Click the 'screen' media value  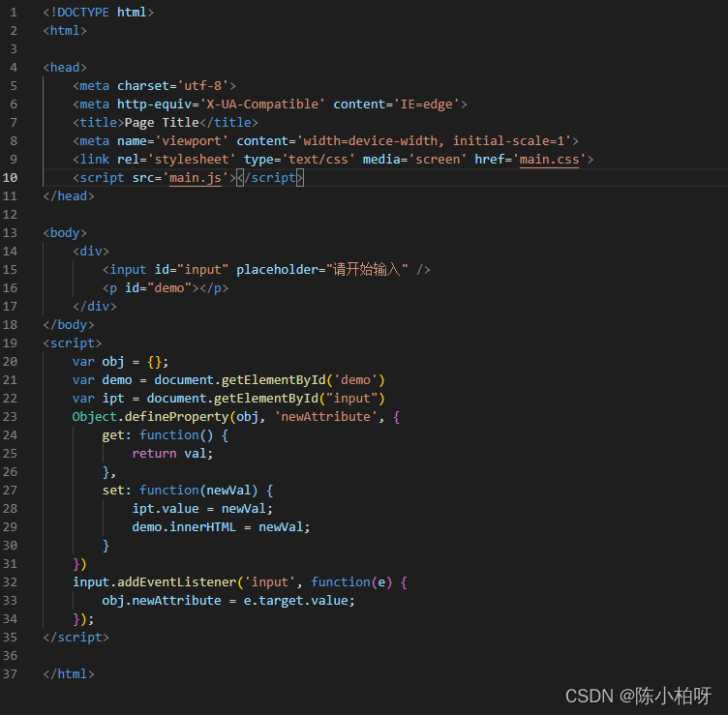pyautogui.click(x=438, y=160)
